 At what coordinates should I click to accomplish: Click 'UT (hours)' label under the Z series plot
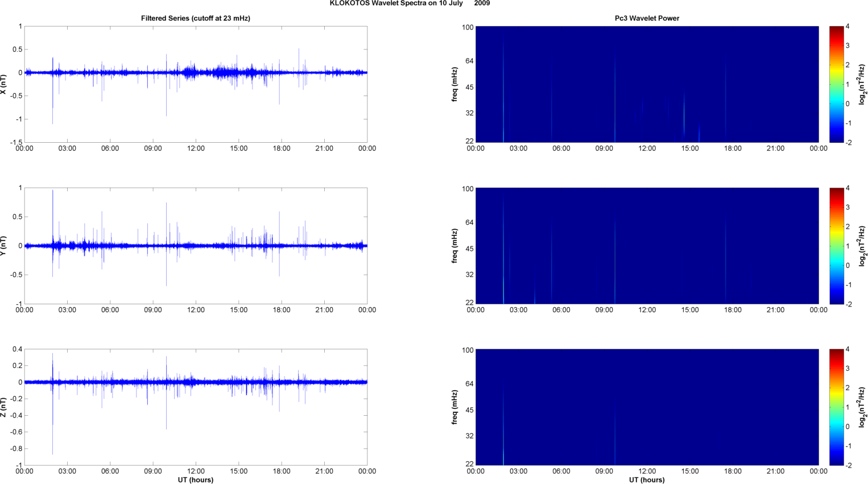tap(196, 480)
